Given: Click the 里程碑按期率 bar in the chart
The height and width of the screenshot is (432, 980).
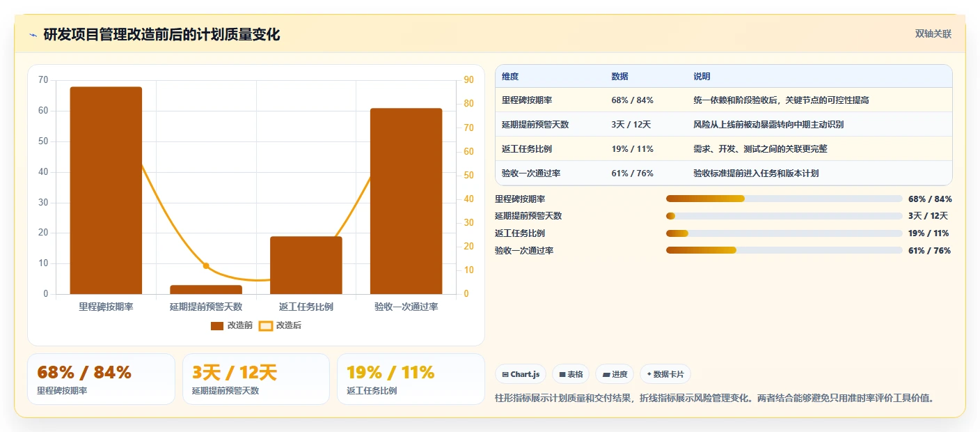Looking at the screenshot, I should coord(106,190).
